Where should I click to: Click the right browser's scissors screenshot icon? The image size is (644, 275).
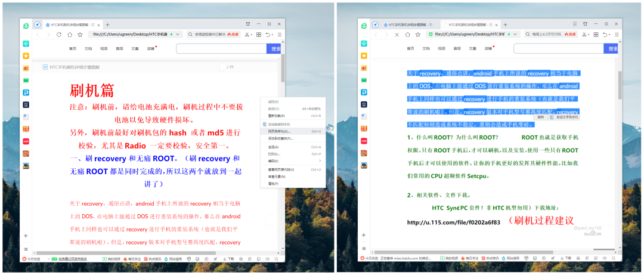pos(585,35)
